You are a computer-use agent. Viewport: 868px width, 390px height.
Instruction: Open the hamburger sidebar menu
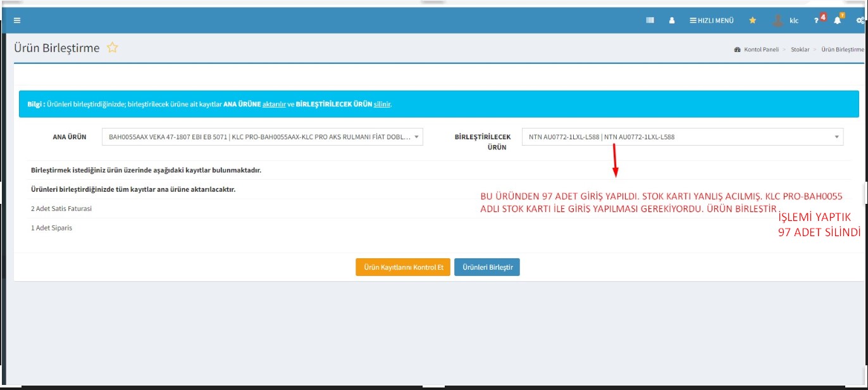coord(17,20)
